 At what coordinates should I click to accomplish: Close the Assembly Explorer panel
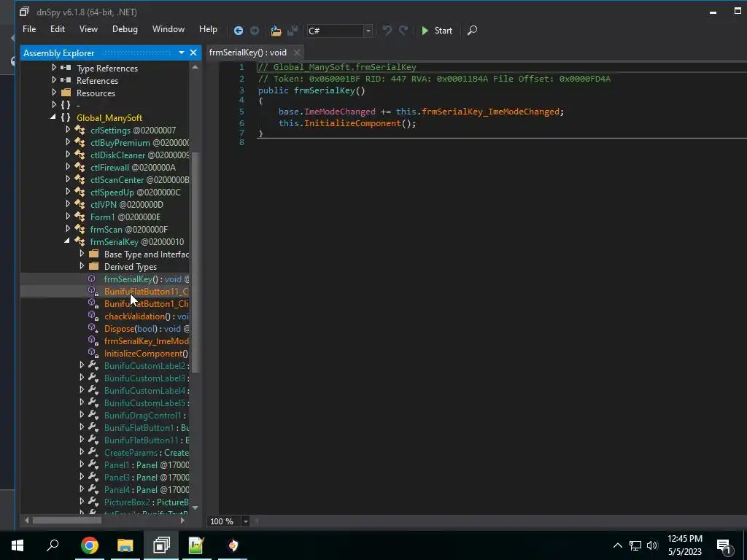pyautogui.click(x=193, y=52)
